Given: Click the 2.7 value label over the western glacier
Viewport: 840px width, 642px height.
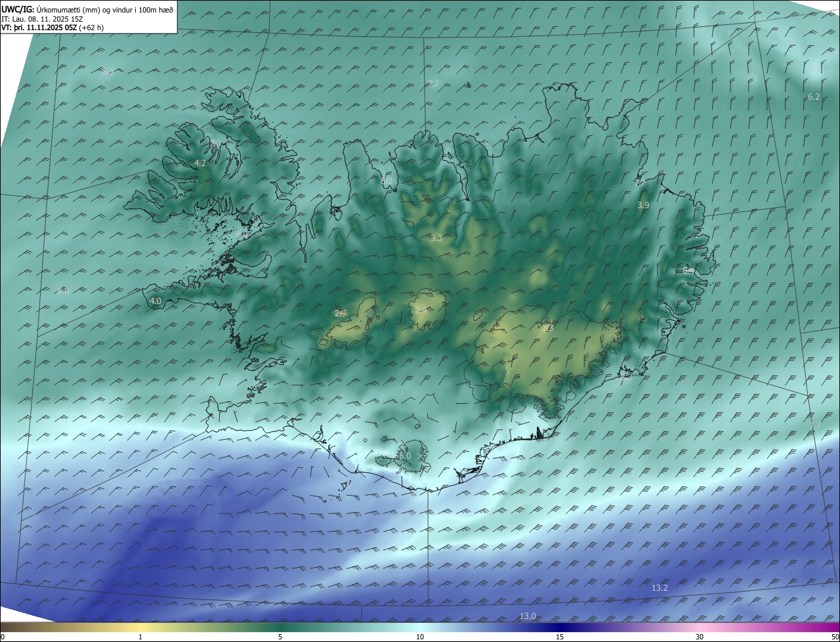Looking at the screenshot, I should 340,314.
